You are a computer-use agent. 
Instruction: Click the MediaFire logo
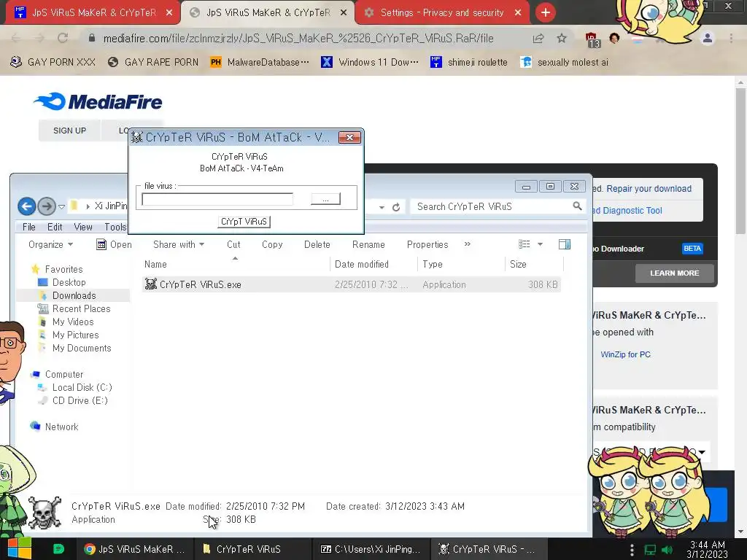(98, 101)
